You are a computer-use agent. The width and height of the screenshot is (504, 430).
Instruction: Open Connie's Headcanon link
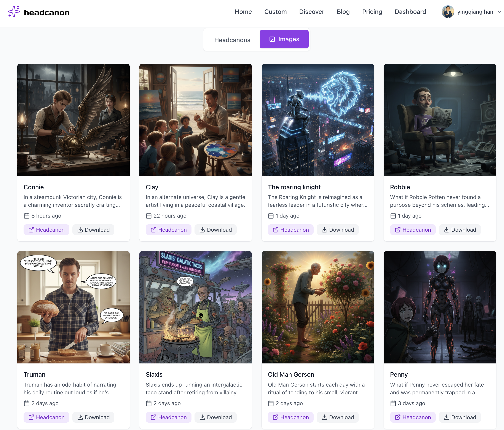(x=46, y=230)
